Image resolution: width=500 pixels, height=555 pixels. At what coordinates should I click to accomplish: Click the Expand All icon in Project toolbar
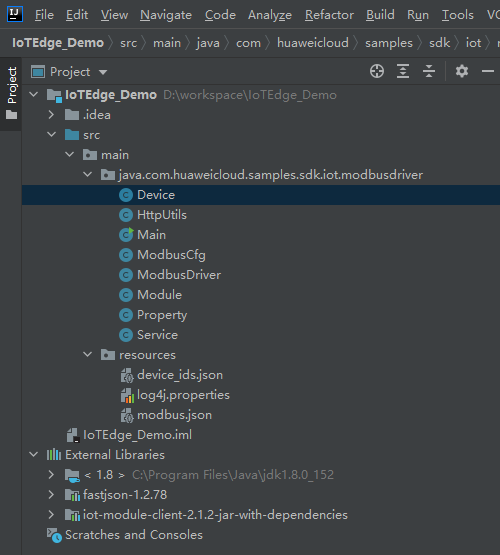pos(403,71)
